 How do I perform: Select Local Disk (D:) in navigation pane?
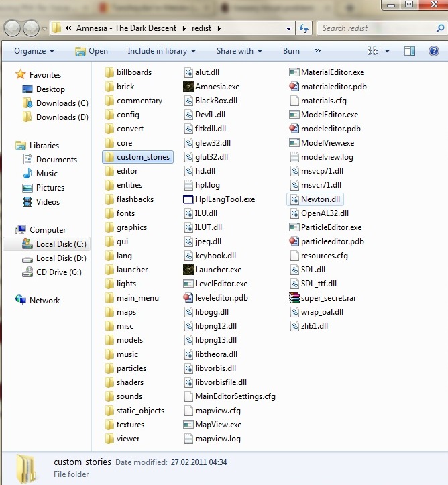point(61,258)
